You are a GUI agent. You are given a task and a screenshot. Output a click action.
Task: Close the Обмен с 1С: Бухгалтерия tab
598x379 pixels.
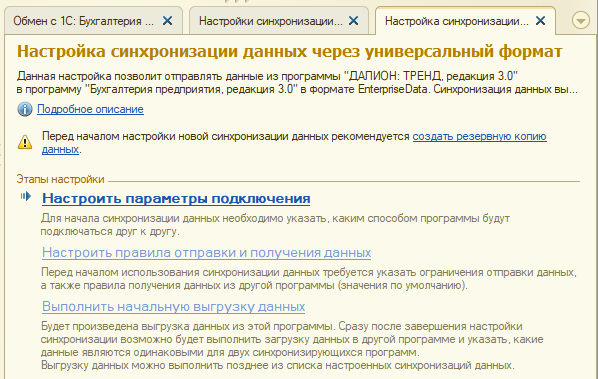point(167,21)
